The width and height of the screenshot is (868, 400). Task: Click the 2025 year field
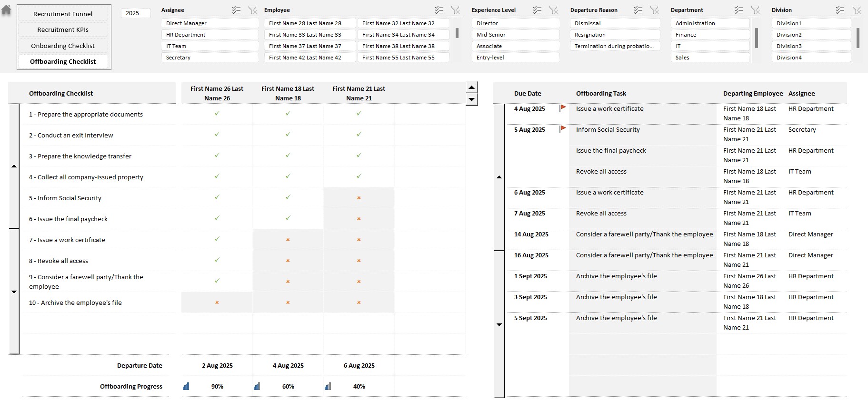pos(133,13)
